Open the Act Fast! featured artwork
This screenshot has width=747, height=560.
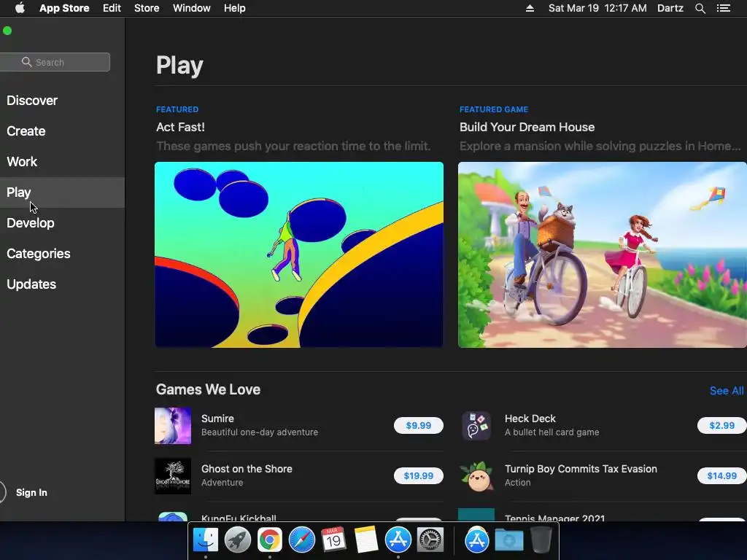coord(298,254)
